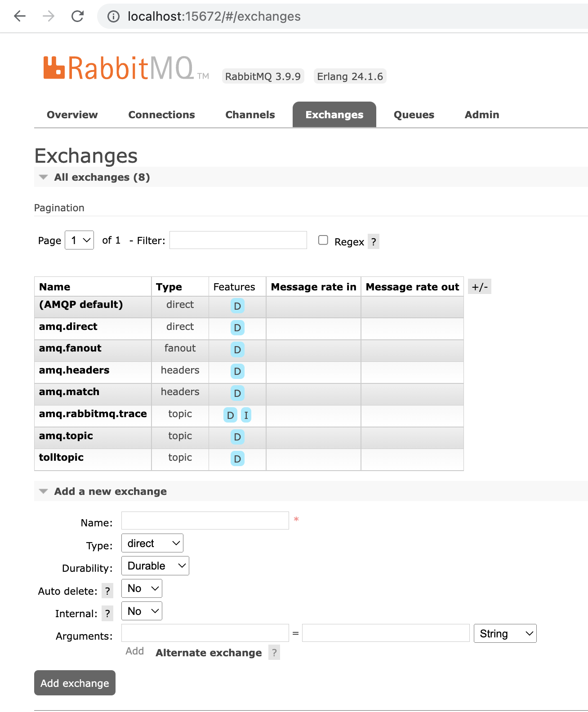Open the Durability dropdown
The width and height of the screenshot is (588, 712).
(155, 566)
